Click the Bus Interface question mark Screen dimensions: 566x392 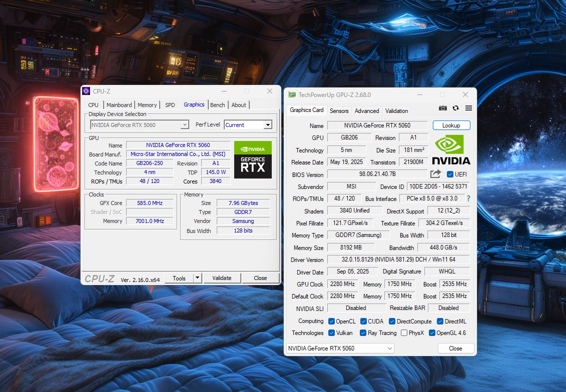pos(468,198)
